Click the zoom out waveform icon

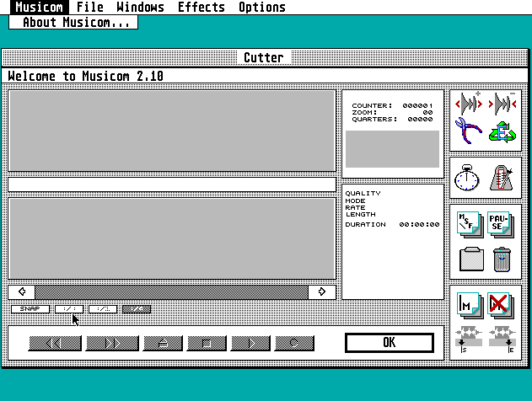point(502,103)
